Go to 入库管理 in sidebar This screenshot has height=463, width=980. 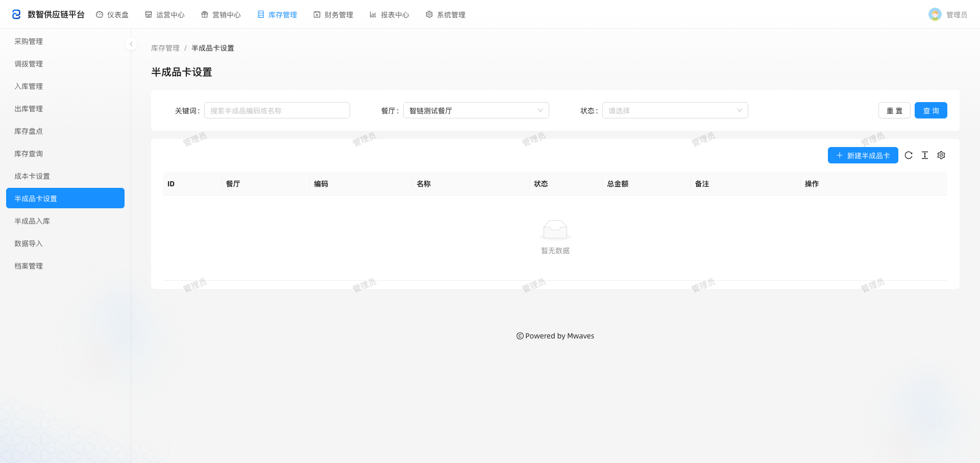tap(65, 86)
